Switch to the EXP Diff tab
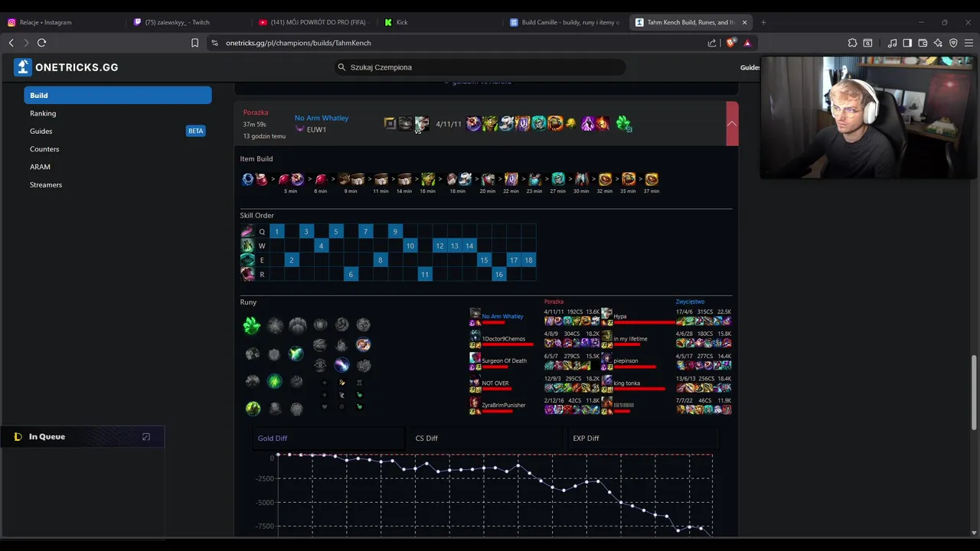 pyautogui.click(x=643, y=438)
